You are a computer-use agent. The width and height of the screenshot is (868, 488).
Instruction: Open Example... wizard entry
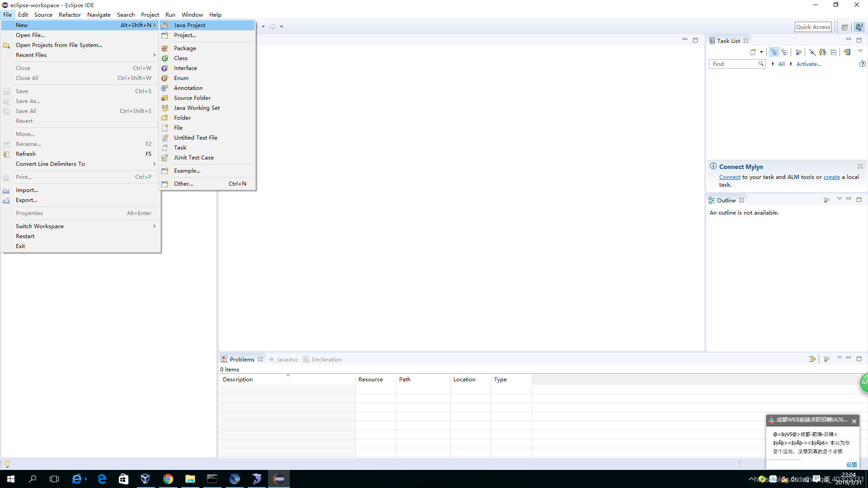coord(208,171)
